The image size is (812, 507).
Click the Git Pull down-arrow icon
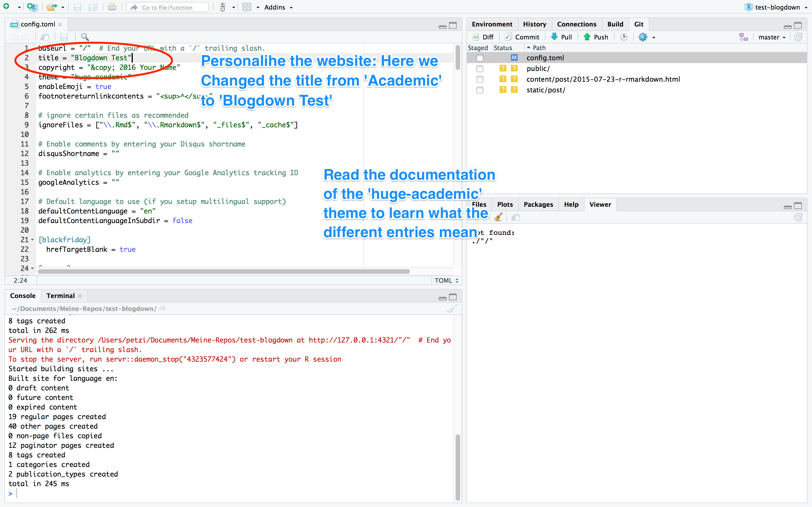click(x=554, y=37)
